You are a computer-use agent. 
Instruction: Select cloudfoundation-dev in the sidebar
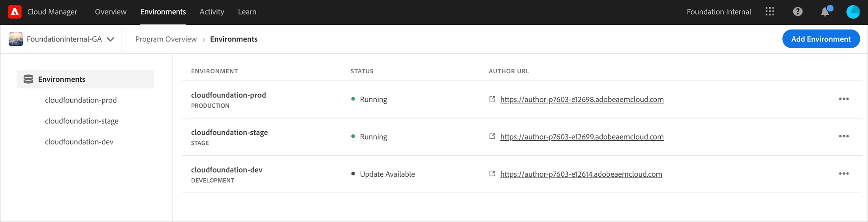[x=79, y=142]
